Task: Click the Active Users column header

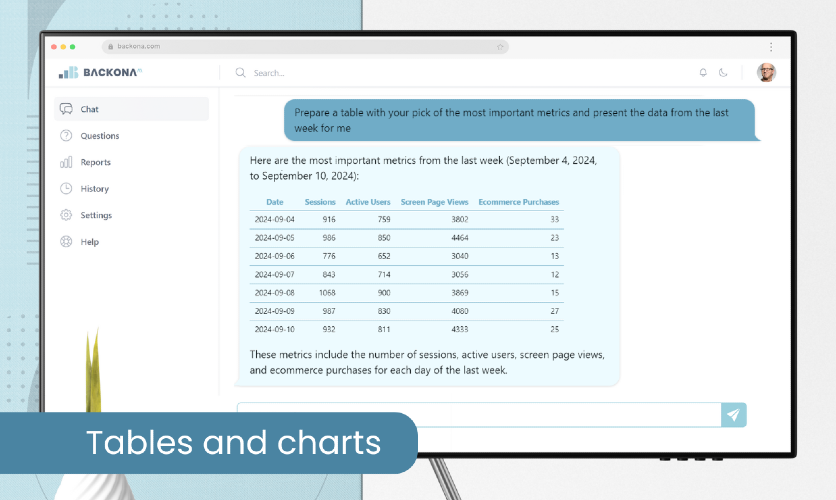Action: click(368, 202)
